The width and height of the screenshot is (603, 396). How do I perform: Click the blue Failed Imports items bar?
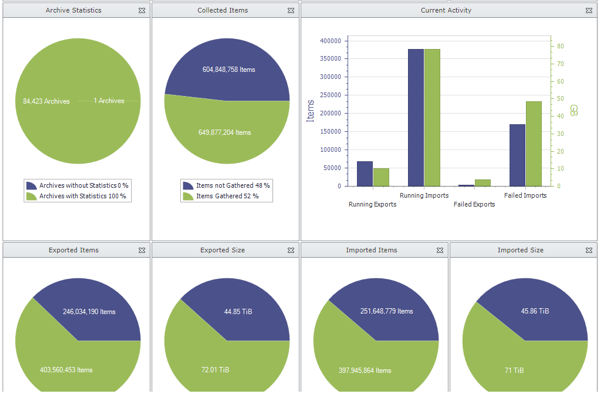[x=517, y=155]
